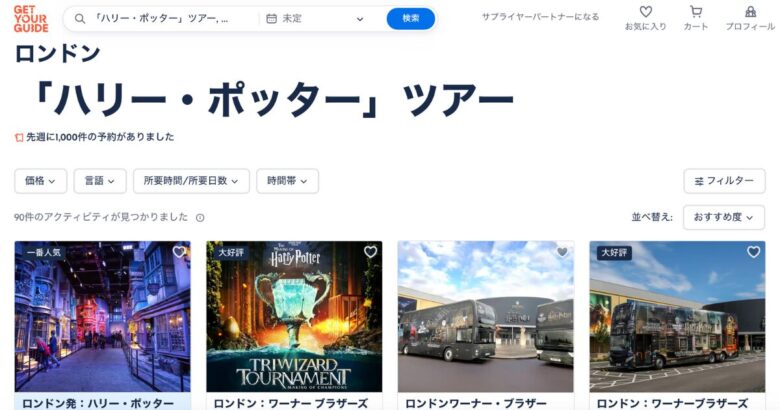The width and height of the screenshot is (780, 410).
Task: Open サプライヤーパートナーになる link
Action: pos(540,17)
